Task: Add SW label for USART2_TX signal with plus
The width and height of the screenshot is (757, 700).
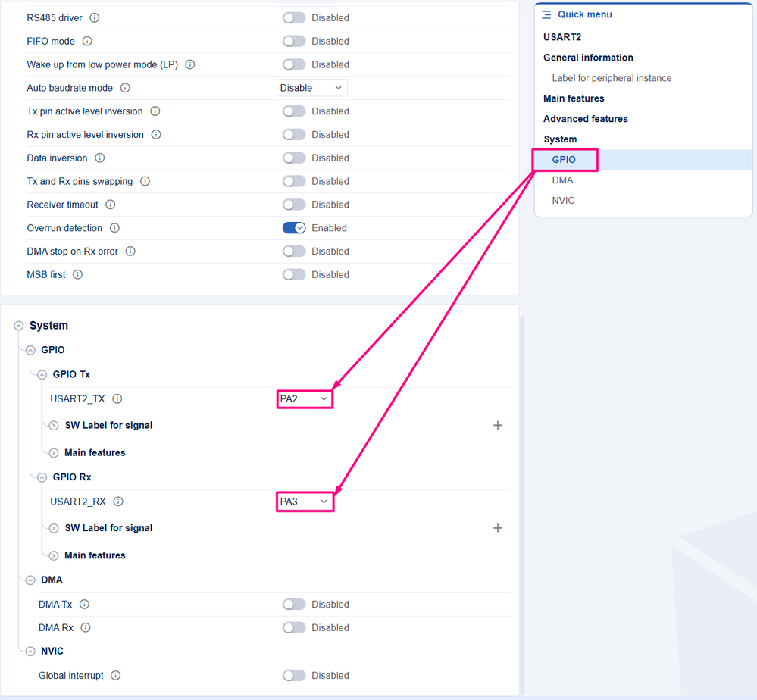Action: pyautogui.click(x=498, y=425)
